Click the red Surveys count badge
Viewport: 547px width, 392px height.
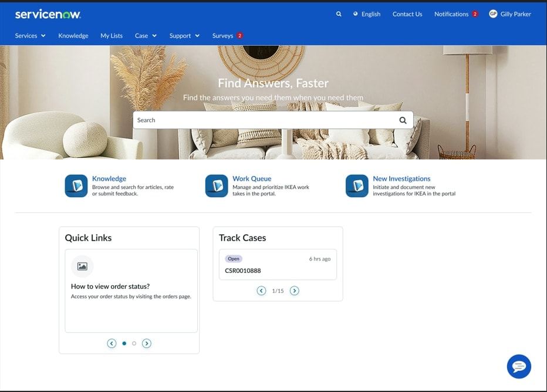click(239, 36)
